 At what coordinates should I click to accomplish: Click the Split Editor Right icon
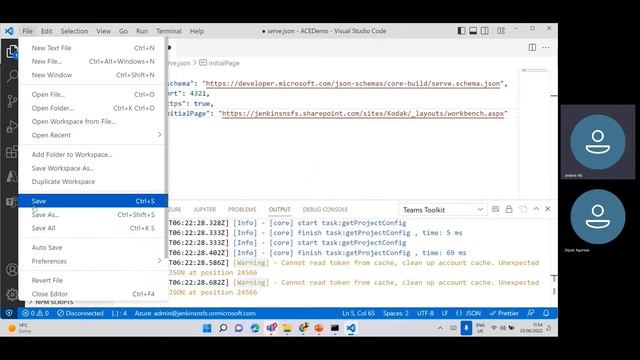pos(532,47)
